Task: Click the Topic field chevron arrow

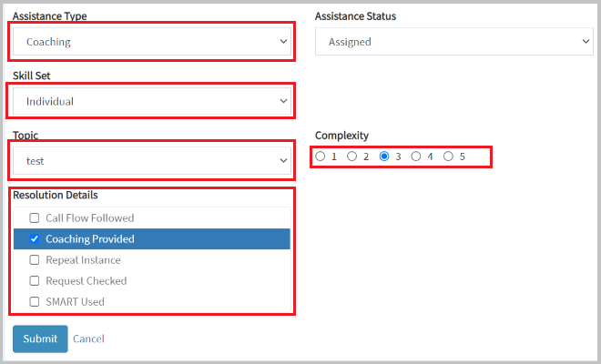Action: (x=283, y=160)
